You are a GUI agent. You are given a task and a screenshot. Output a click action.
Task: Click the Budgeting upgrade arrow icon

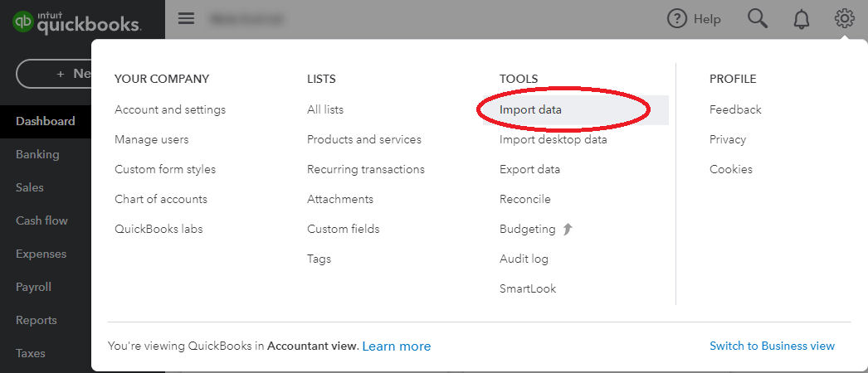[568, 229]
